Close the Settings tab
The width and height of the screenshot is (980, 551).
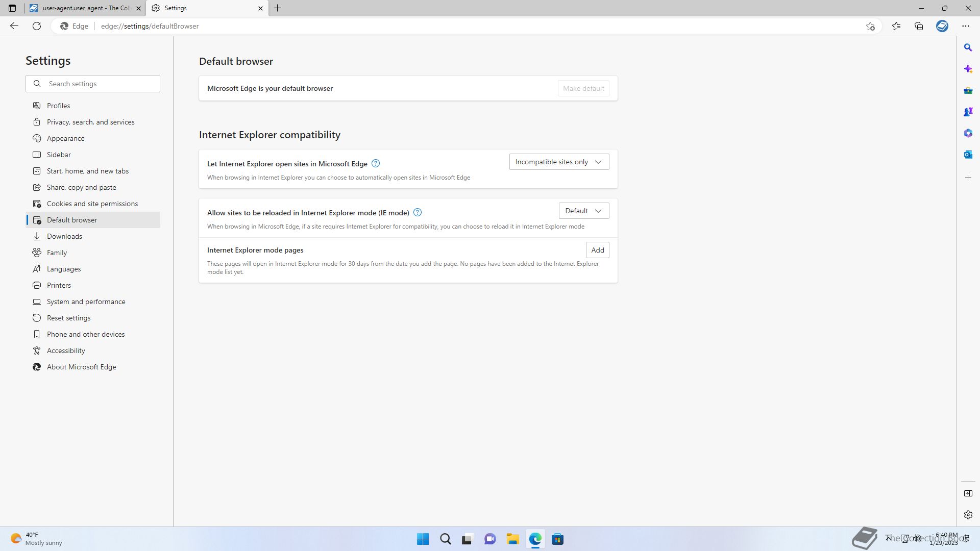260,8
